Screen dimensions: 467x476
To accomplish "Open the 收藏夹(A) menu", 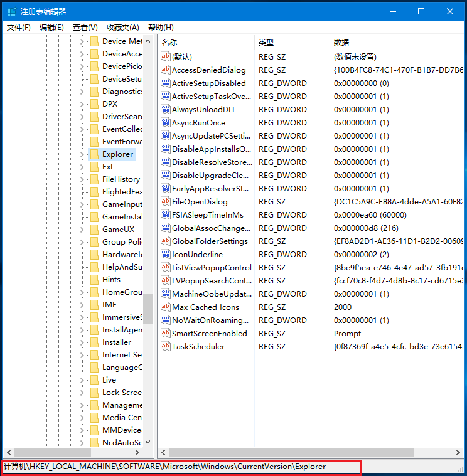I will point(123,28).
